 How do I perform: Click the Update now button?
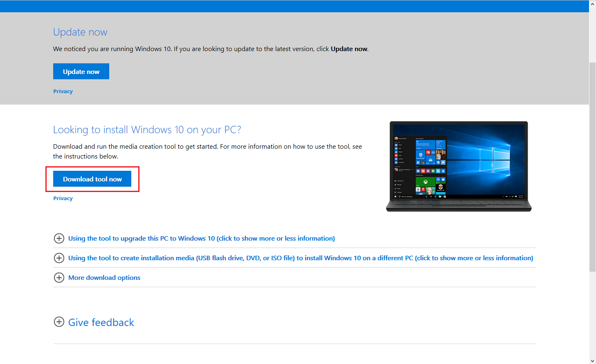81,71
